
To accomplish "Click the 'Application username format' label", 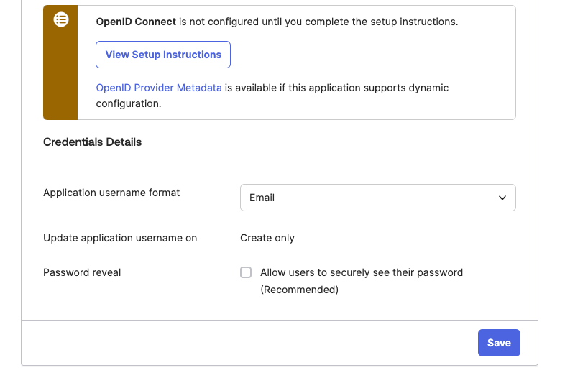I will (111, 193).
